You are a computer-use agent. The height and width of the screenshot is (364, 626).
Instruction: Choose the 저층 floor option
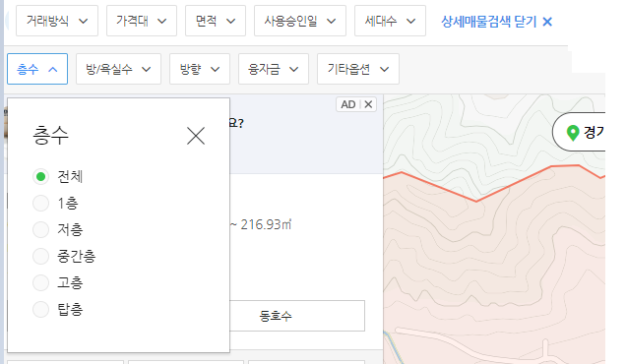click(x=40, y=229)
